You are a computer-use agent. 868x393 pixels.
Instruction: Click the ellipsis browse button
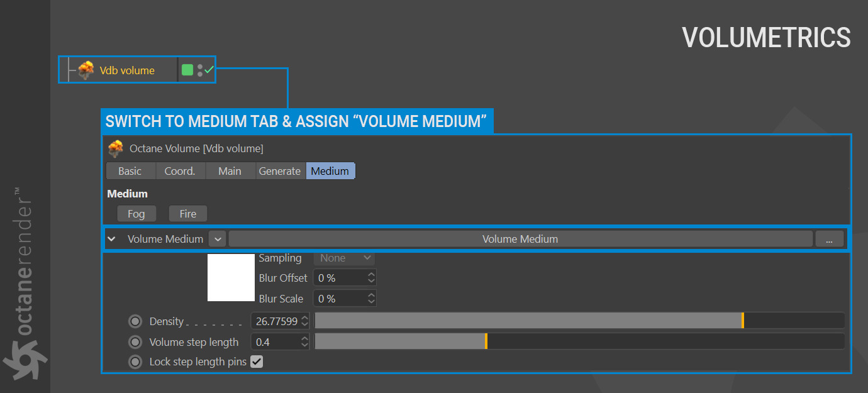829,239
